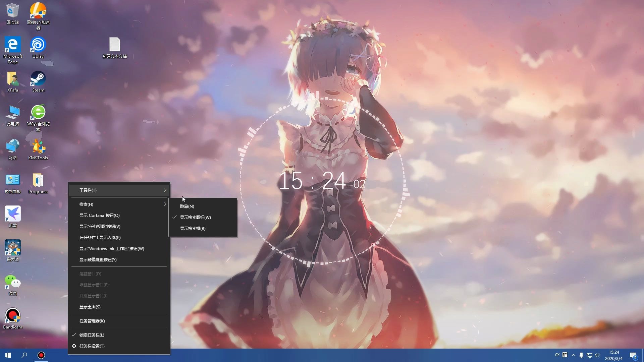The height and width of the screenshot is (362, 644).
Task: Launch WeChat messaging app
Action: tap(12, 282)
